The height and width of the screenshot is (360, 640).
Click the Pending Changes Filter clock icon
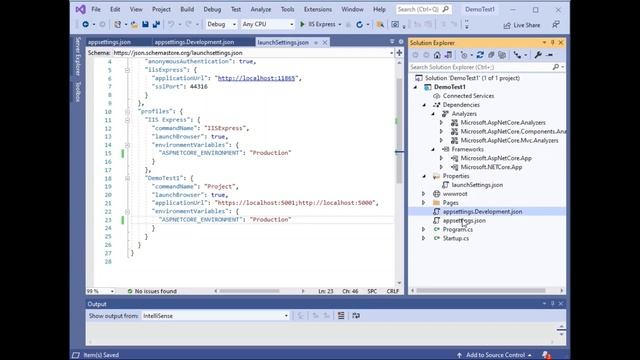(x=464, y=55)
